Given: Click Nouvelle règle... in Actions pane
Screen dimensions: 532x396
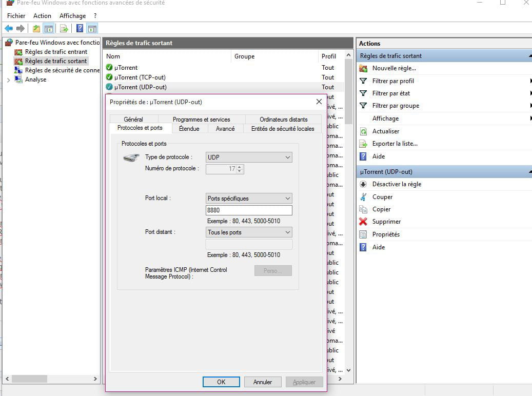Looking at the screenshot, I should tap(394, 68).
